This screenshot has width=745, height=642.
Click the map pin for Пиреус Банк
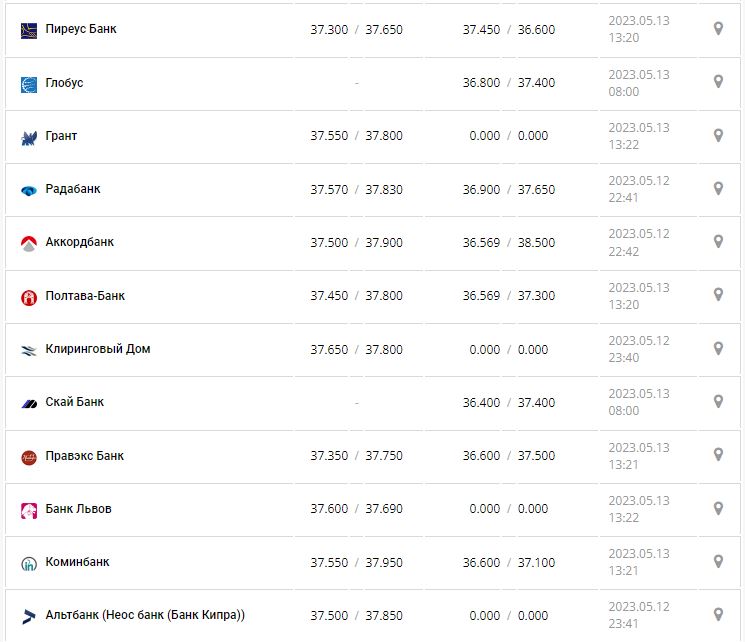pos(718,29)
